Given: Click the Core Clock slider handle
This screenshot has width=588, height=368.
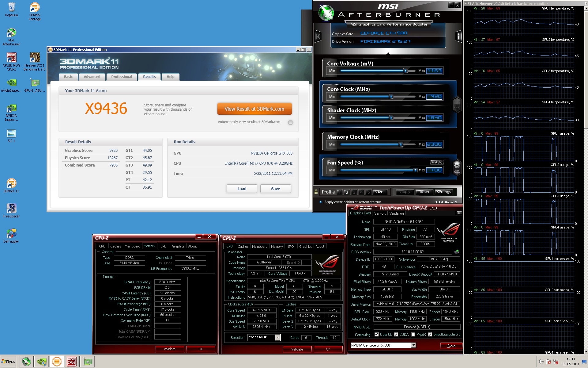Looking at the screenshot, I should (x=391, y=97).
